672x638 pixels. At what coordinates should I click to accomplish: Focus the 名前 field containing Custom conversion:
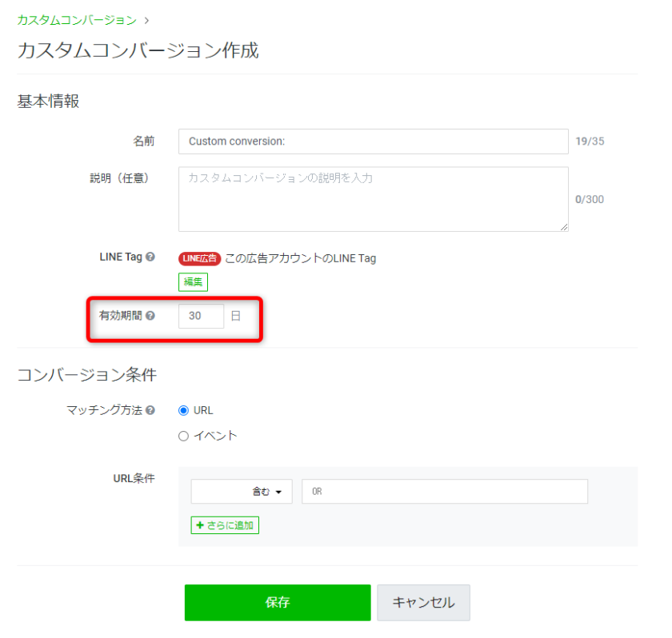[x=373, y=142]
